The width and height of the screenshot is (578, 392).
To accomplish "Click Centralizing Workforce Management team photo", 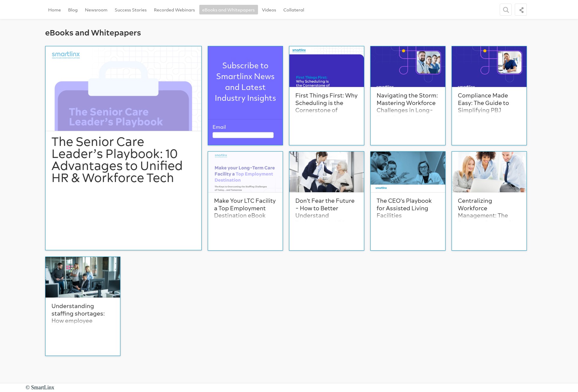I will (489, 172).
